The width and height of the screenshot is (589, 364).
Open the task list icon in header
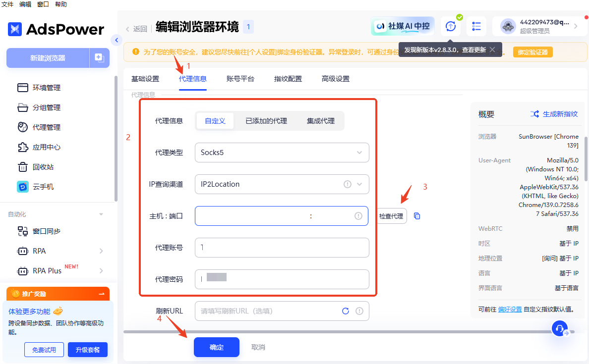coord(476,26)
